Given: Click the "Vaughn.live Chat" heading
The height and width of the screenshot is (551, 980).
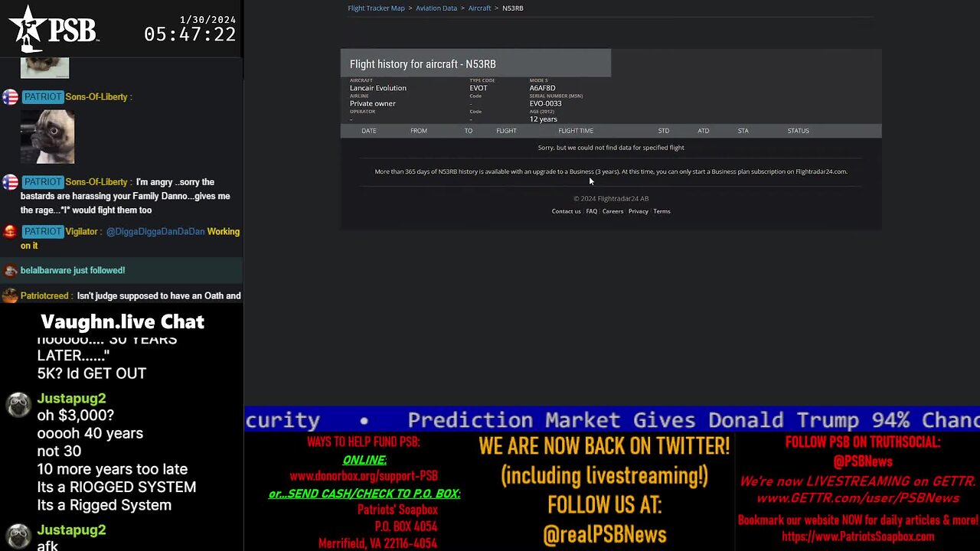Looking at the screenshot, I should click(122, 321).
